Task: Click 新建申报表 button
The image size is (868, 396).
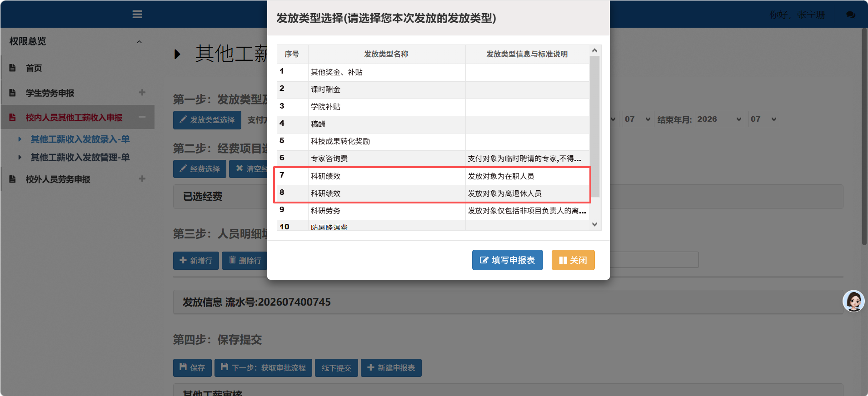Action: (x=391, y=368)
